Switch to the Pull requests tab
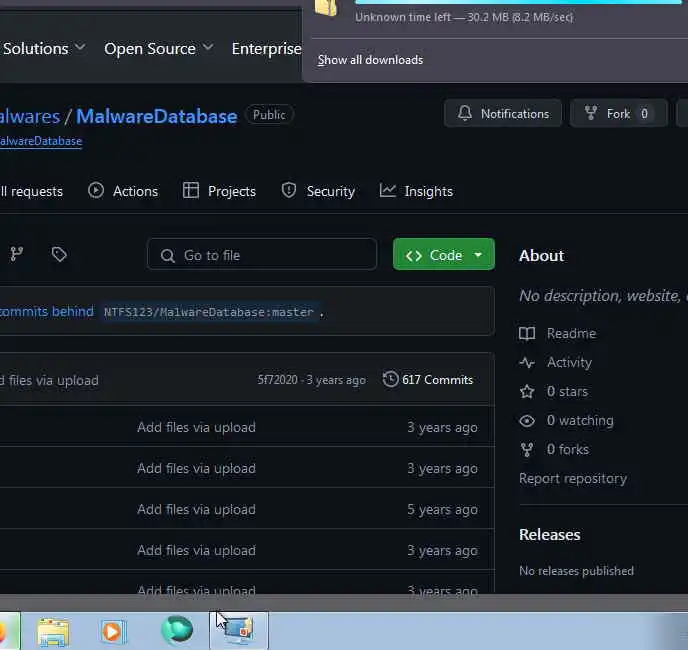 click(x=32, y=191)
